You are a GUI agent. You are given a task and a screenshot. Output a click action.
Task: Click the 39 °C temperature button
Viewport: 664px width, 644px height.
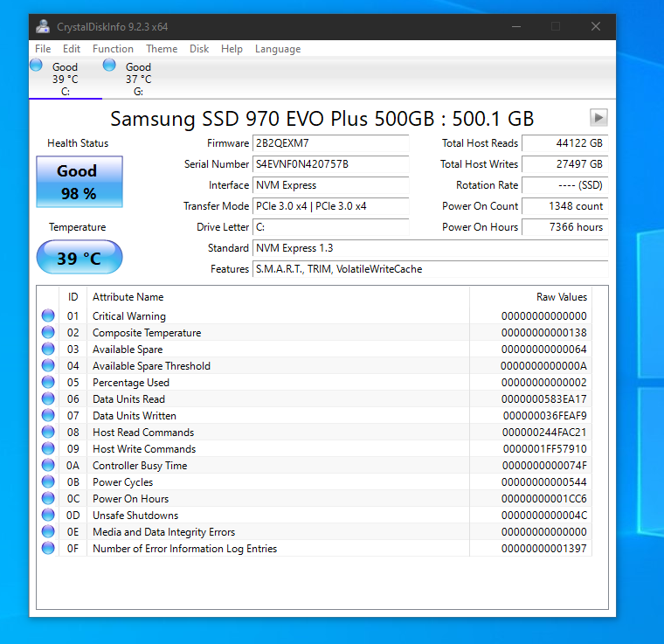[x=80, y=257]
